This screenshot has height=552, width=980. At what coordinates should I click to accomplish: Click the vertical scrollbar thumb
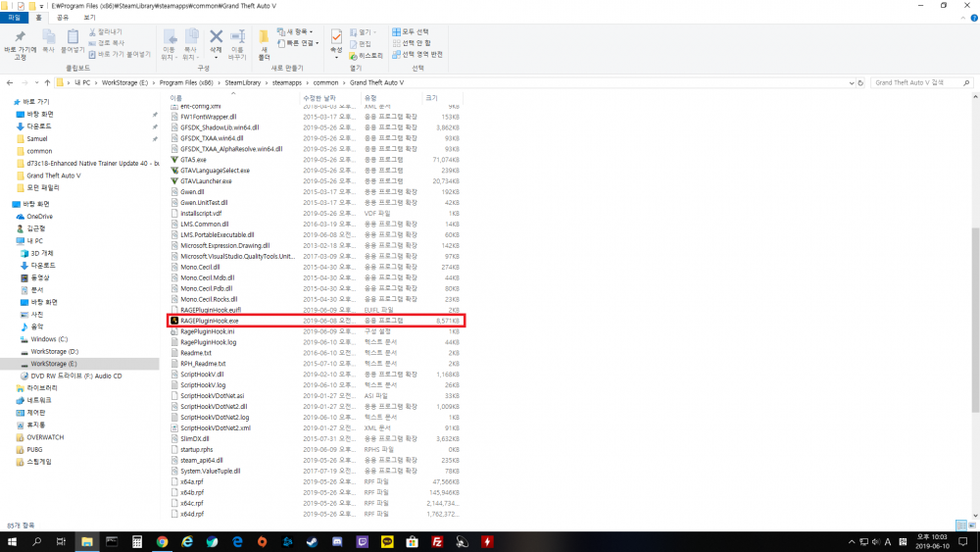975,319
